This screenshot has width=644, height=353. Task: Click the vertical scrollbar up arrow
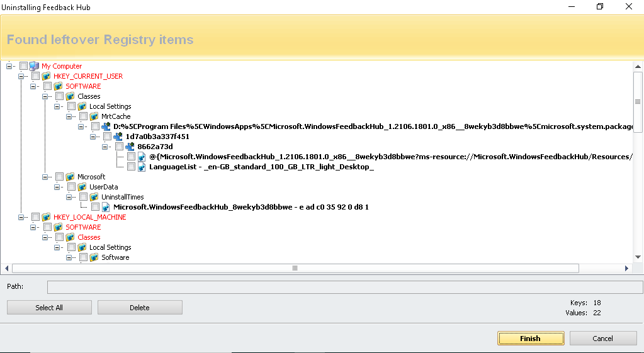638,66
